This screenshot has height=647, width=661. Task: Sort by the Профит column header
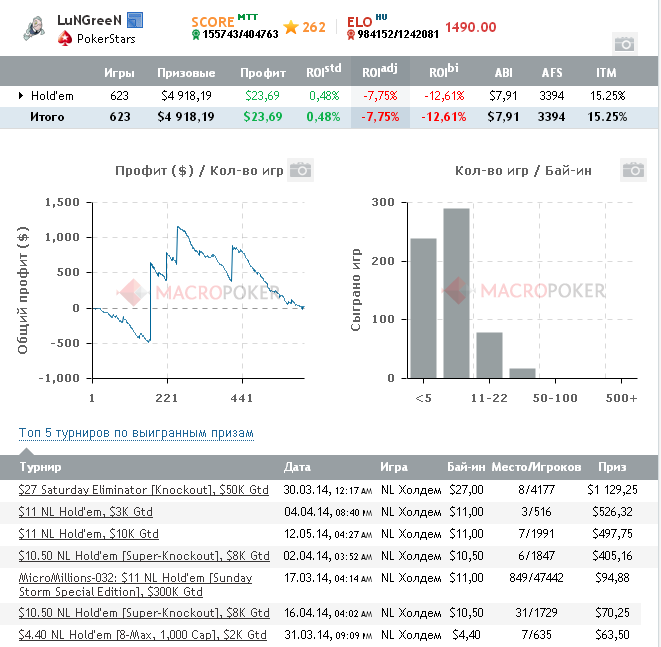tap(263, 73)
